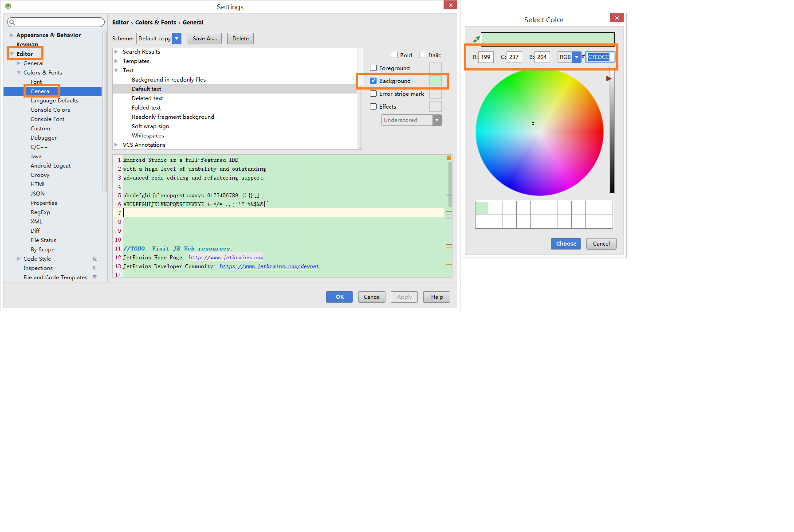Click the Android Studio logo in title bar
The image size is (794, 532).
(x=8, y=6)
